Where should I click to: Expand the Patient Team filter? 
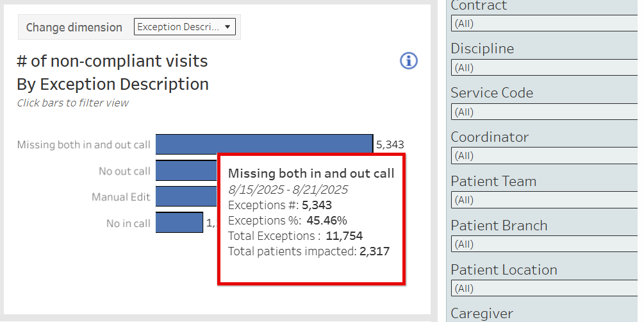(x=545, y=200)
